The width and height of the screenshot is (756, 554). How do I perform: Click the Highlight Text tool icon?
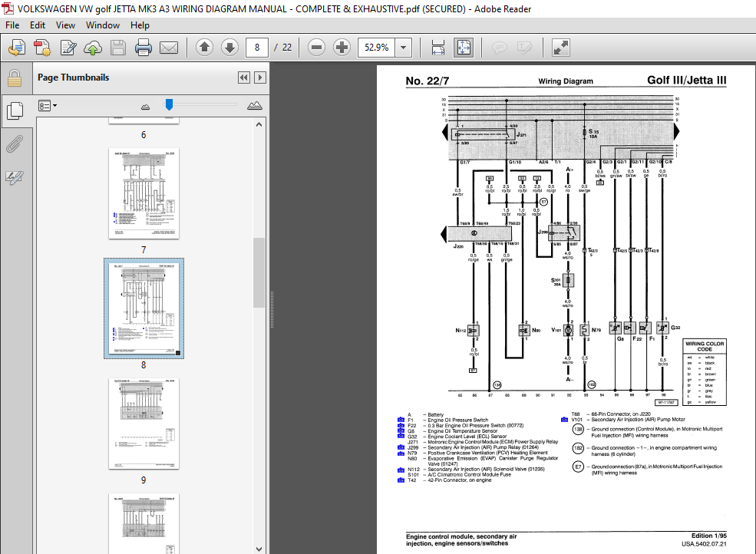tap(524, 48)
